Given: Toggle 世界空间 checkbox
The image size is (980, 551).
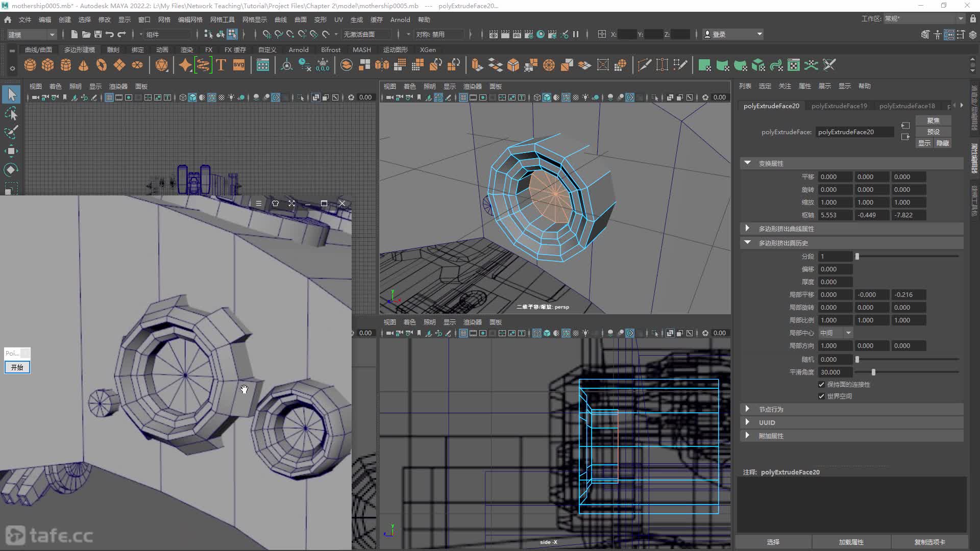Looking at the screenshot, I should click(x=821, y=396).
